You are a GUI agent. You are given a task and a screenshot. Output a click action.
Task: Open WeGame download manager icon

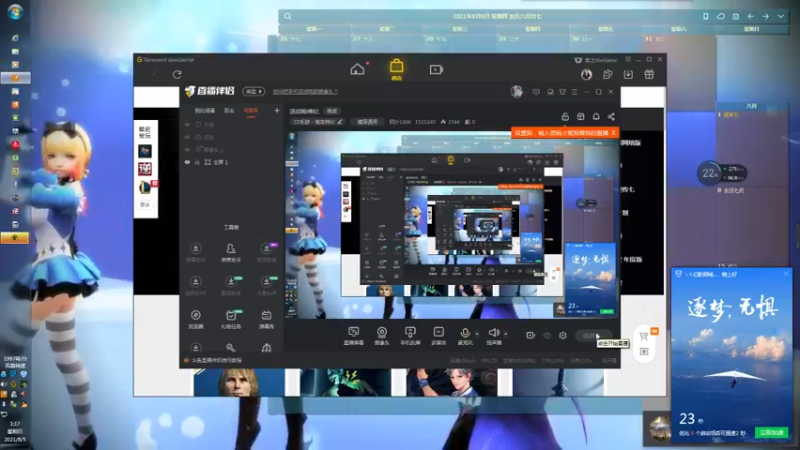628,74
